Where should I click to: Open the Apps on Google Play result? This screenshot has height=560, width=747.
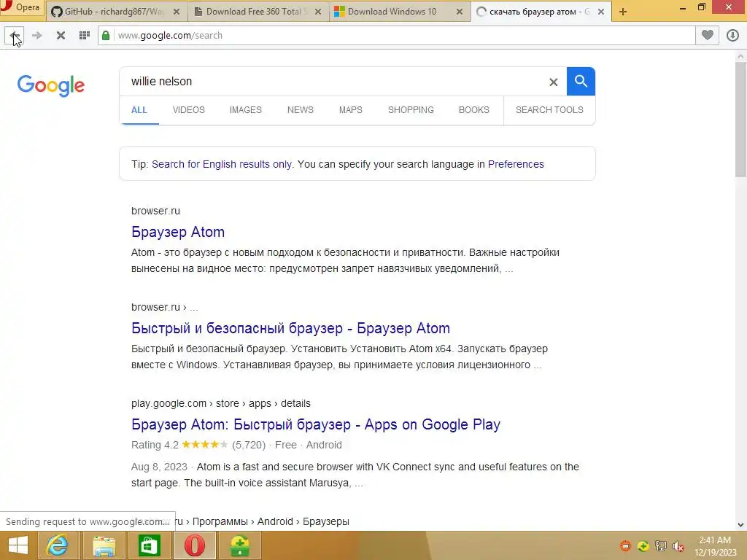pyautogui.click(x=316, y=424)
